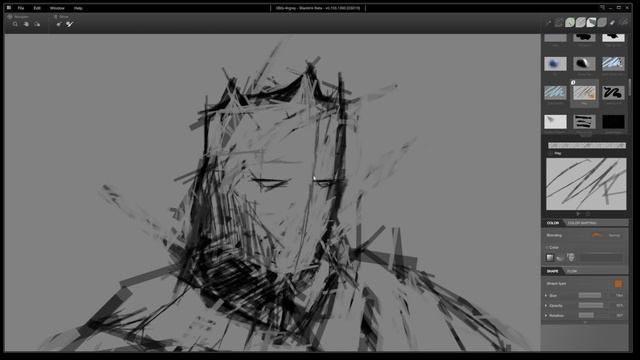Open the application menu icon beside File
Viewport: 640px width, 360px height.
click(9, 8)
